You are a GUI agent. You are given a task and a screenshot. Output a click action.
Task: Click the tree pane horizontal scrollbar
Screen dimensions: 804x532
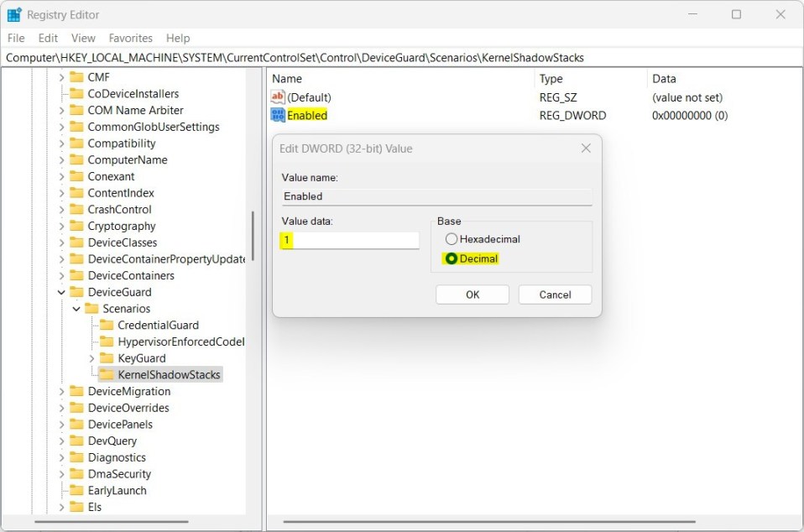click(x=112, y=522)
